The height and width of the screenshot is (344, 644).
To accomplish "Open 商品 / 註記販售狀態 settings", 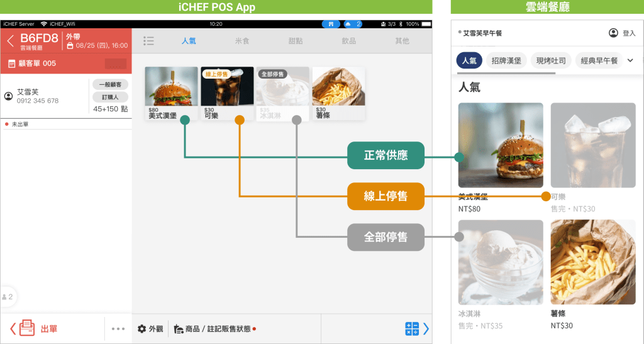I will click(x=214, y=329).
